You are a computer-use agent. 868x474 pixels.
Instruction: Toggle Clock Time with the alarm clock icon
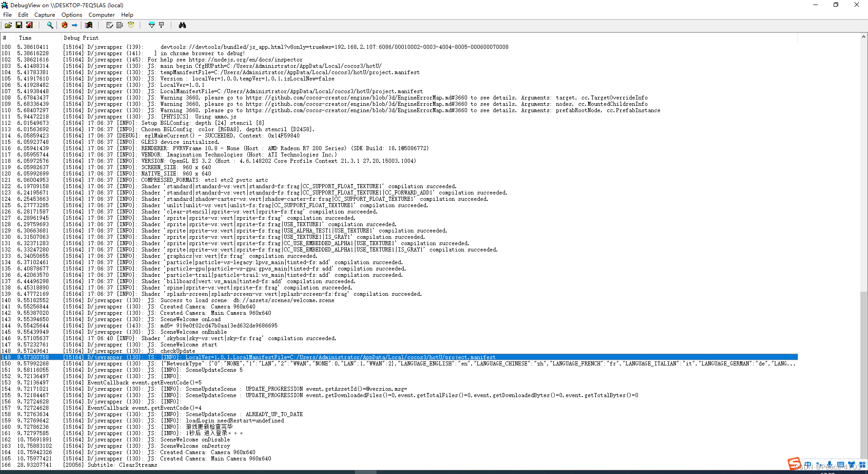[x=131, y=25]
